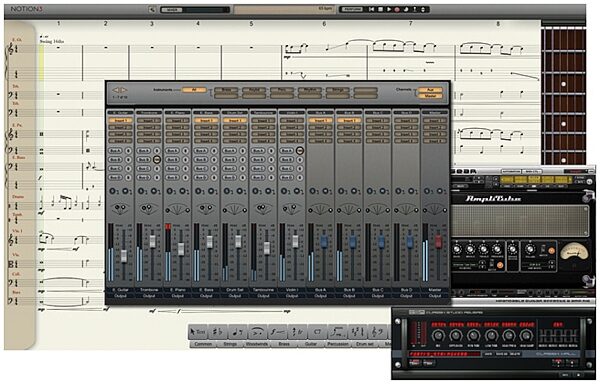Toggle the Aux channels button in mixer
This screenshot has width=600, height=384.
click(430, 90)
